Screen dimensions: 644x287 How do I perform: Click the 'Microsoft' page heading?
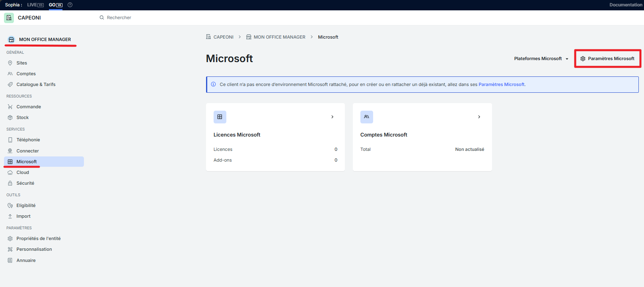click(x=230, y=59)
